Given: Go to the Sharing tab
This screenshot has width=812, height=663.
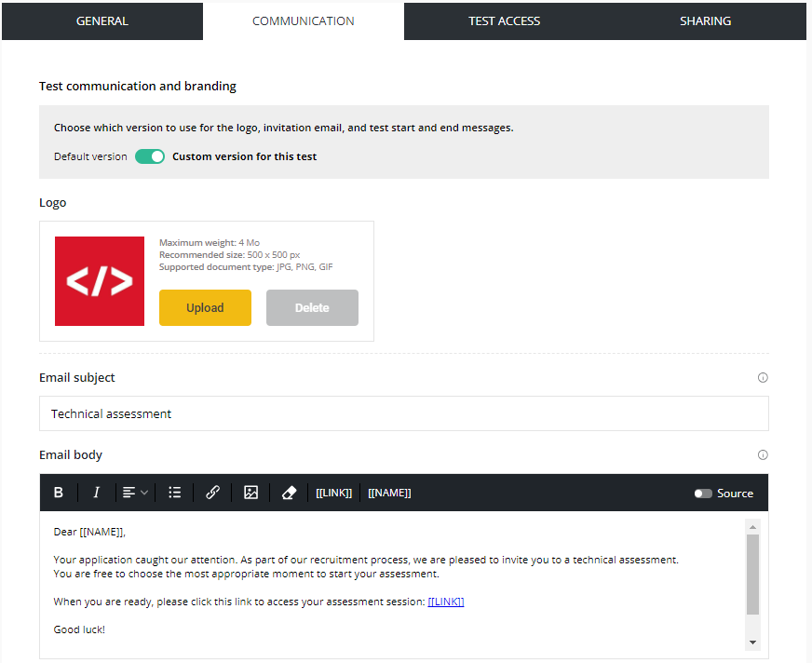Looking at the screenshot, I should [x=705, y=20].
